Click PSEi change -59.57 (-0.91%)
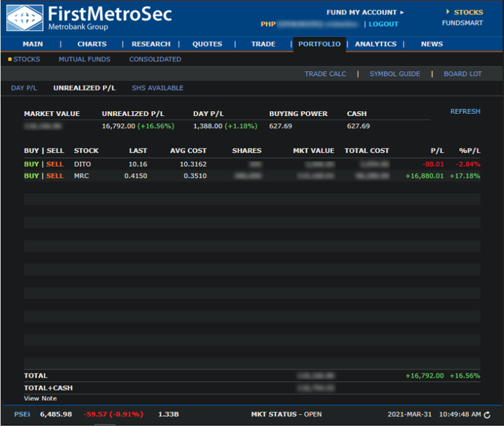The width and height of the screenshot is (504, 427). 114,415
